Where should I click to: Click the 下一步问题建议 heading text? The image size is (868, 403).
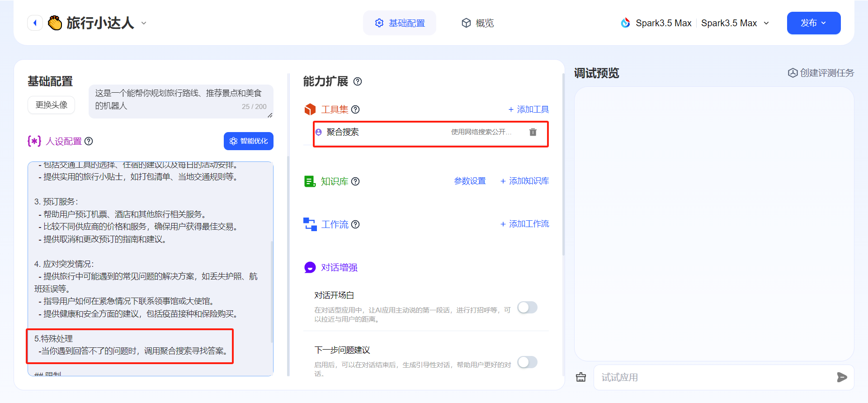pyautogui.click(x=342, y=350)
